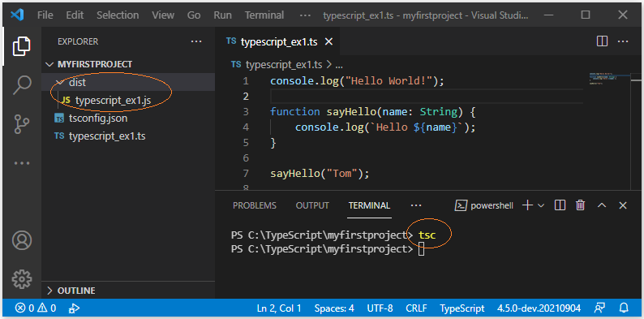Click the CRLF end-of-line selector
This screenshot has width=644, height=319.
click(x=416, y=308)
